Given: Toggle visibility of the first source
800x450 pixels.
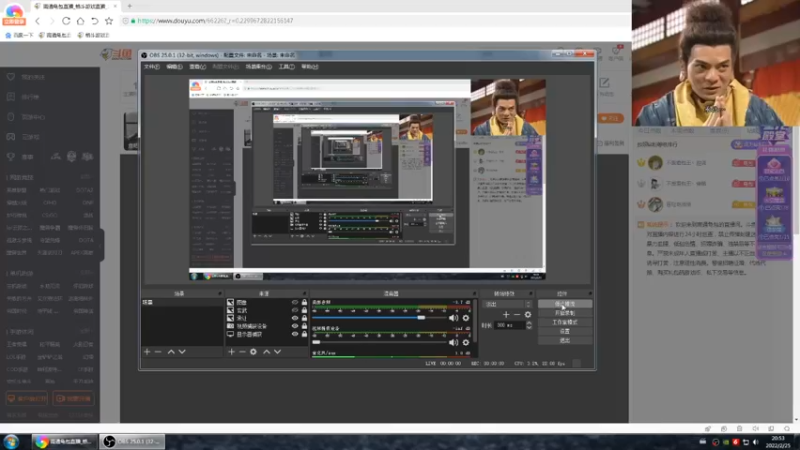Looking at the screenshot, I should click(295, 302).
